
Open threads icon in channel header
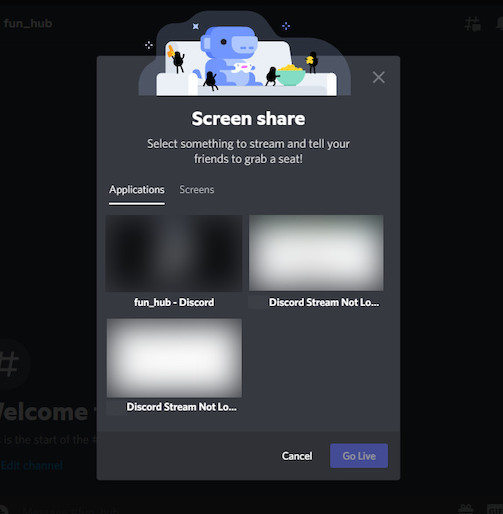pos(473,24)
